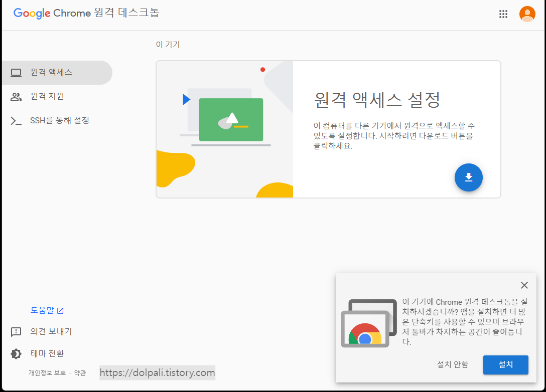Click the 약관 terms link

tap(80, 373)
